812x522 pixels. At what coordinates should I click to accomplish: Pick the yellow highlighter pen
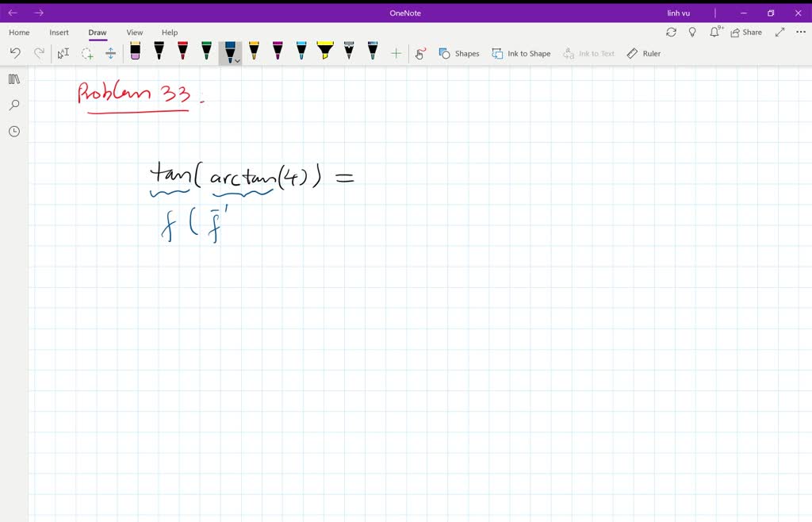point(325,52)
